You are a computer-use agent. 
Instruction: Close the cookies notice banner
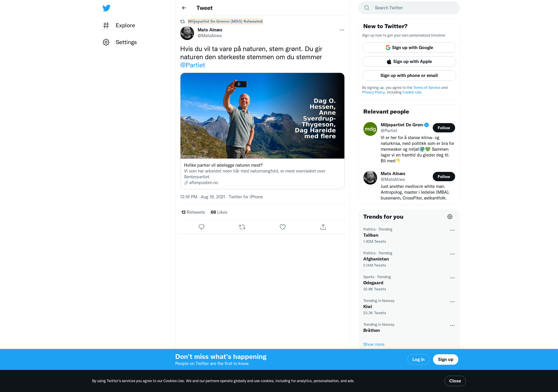[455, 381]
